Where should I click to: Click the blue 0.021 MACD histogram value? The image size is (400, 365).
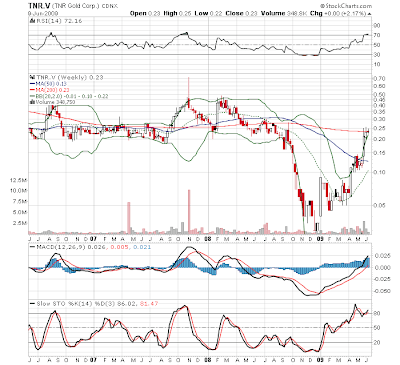coord(142,247)
